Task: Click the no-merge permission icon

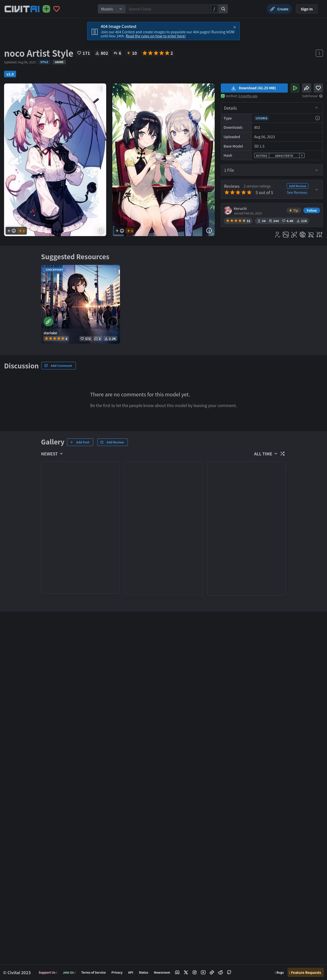Action: pos(319,235)
